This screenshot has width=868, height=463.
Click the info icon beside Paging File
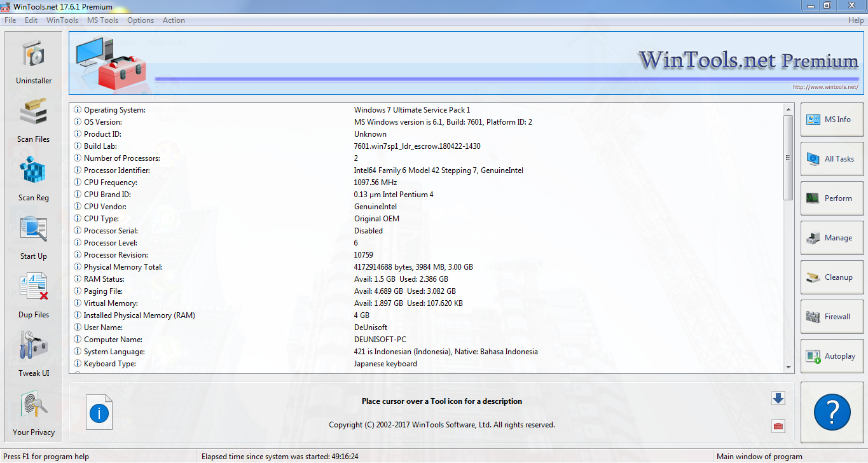(x=78, y=291)
